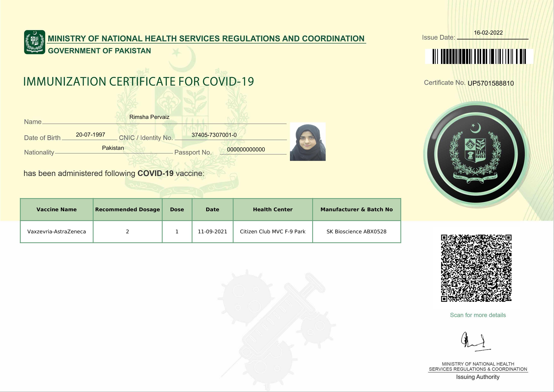Click the Ministry of National Health heading
The height and width of the screenshot is (392, 554).
(206, 39)
